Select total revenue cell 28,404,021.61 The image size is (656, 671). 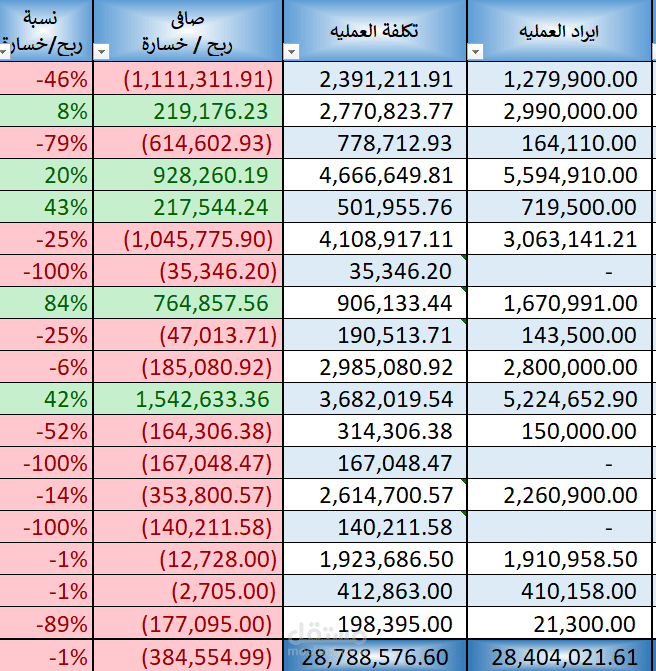[x=559, y=656]
